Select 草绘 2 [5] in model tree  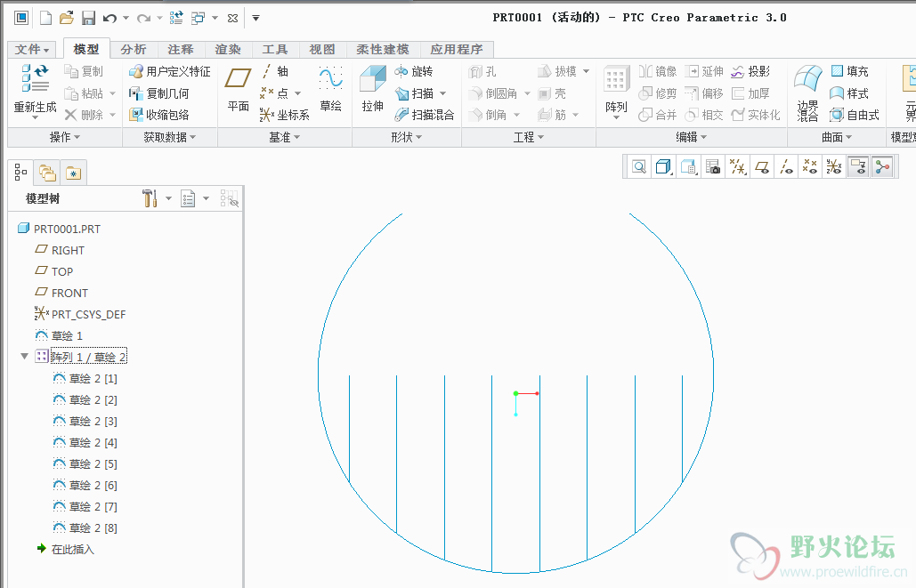coord(85,463)
